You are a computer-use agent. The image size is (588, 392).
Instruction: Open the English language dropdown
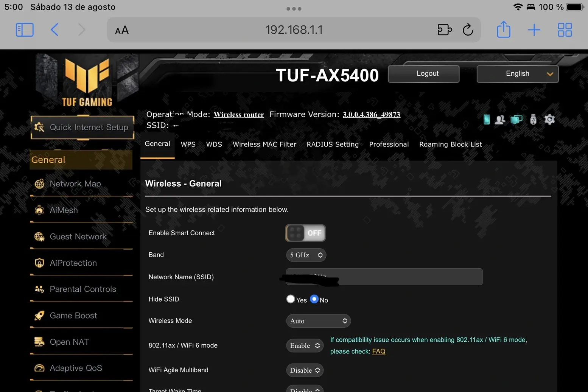pyautogui.click(x=518, y=74)
